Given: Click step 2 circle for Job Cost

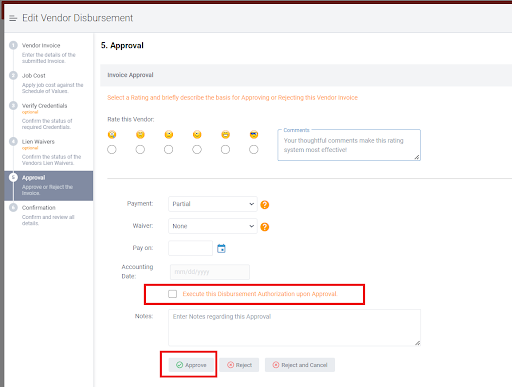Looking at the screenshot, I should tap(13, 75).
